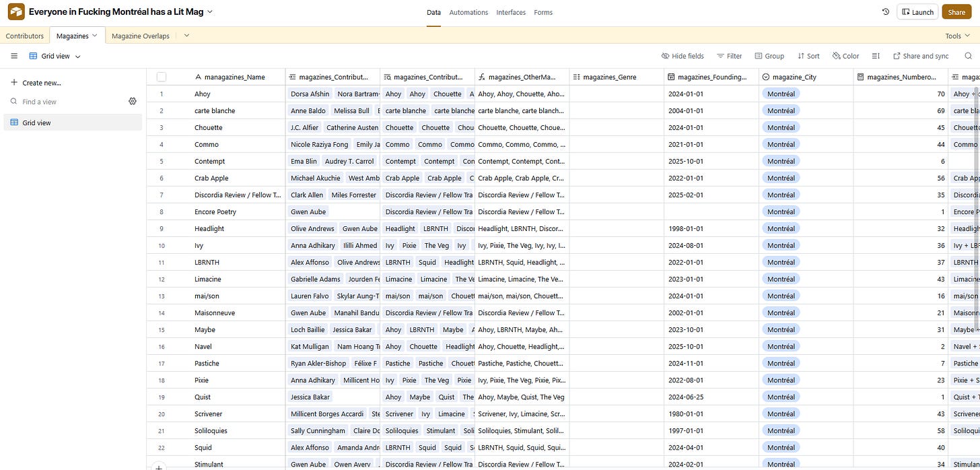Select Grid view in the sidebar list

[73, 123]
